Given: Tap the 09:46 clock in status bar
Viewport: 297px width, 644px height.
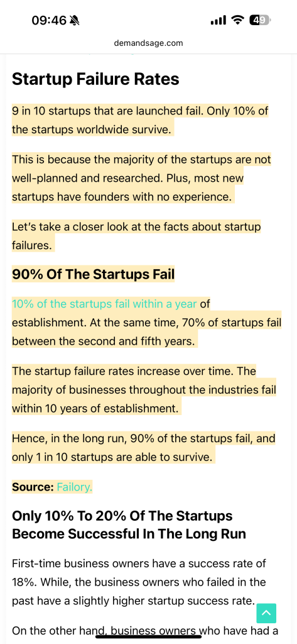Looking at the screenshot, I should coord(49,20).
